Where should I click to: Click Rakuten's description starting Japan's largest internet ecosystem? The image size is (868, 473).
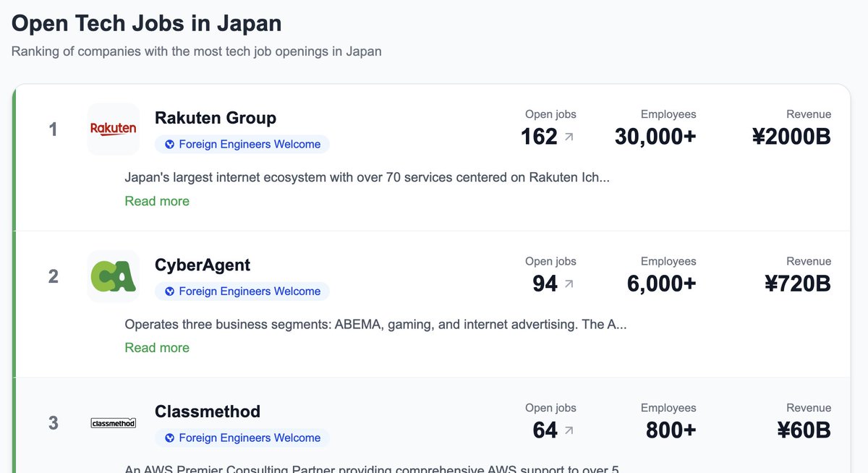pos(367,177)
